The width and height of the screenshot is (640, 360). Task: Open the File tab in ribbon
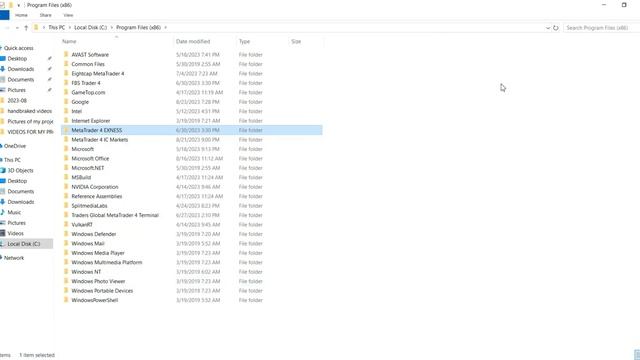point(4,15)
